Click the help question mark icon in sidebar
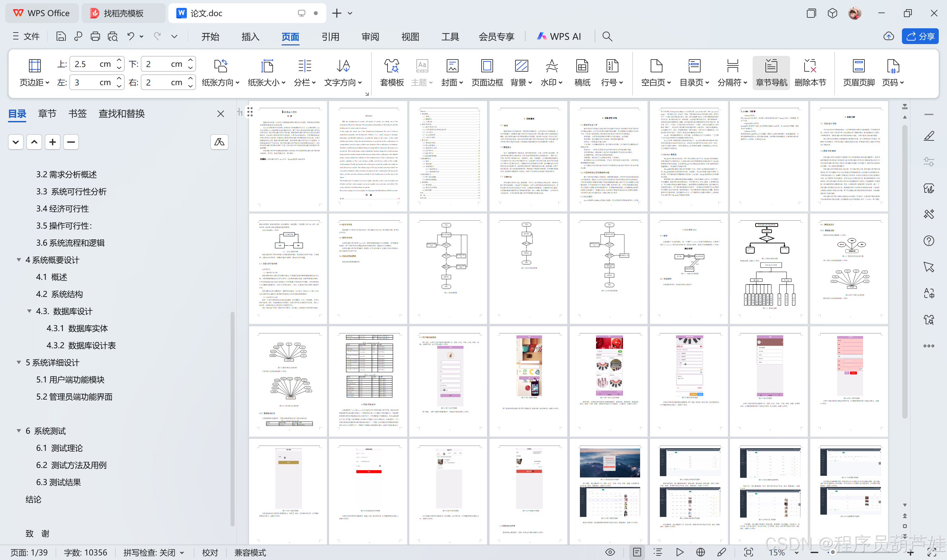 pyautogui.click(x=929, y=241)
